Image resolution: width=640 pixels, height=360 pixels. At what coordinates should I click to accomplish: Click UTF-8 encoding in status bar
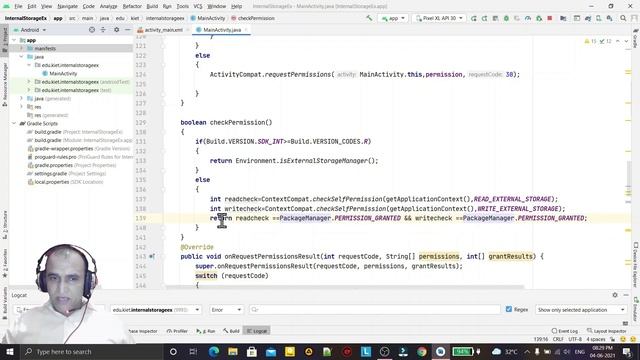[575, 339]
